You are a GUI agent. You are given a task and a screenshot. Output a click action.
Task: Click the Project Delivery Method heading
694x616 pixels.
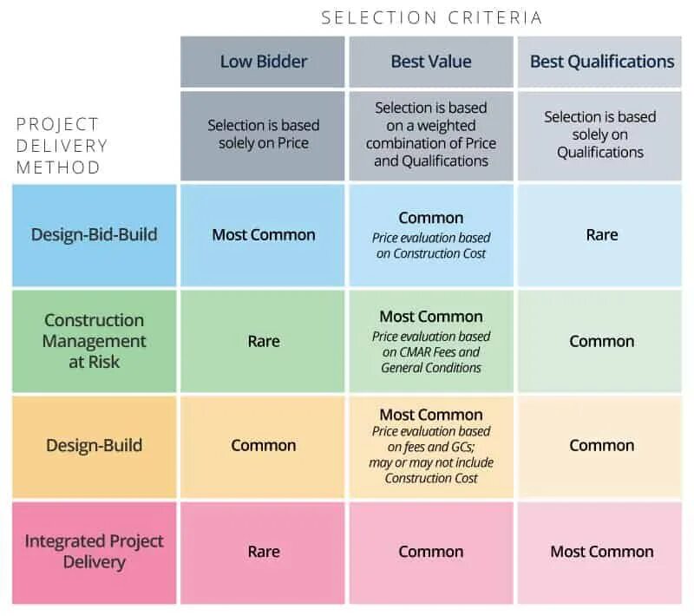coord(62,146)
